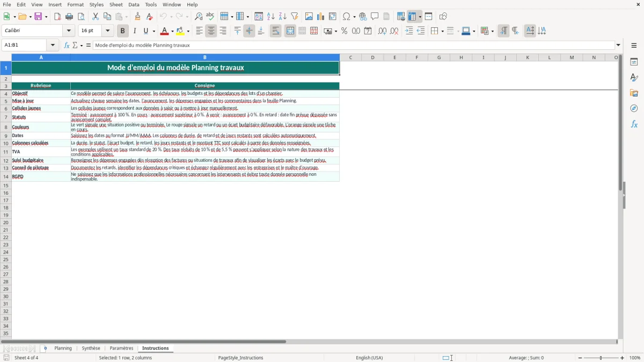Toggle Align Left
This screenshot has width=644, height=362.
point(199,31)
